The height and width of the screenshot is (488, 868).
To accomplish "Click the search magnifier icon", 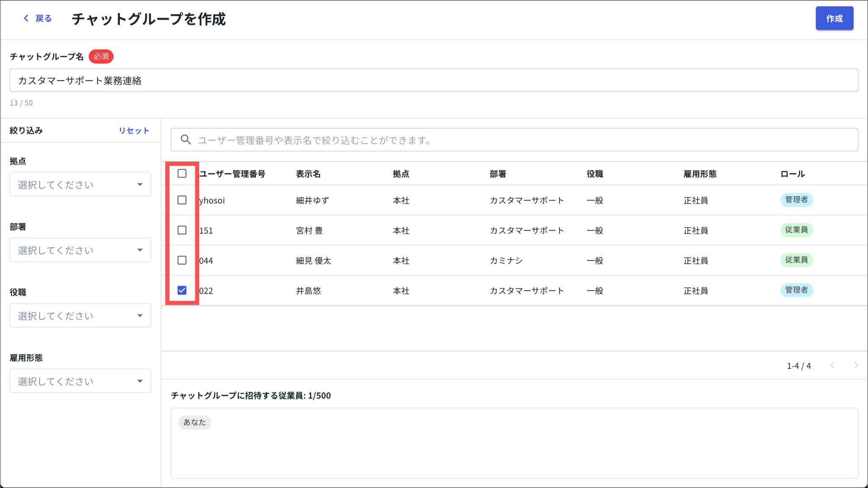I will tap(186, 140).
